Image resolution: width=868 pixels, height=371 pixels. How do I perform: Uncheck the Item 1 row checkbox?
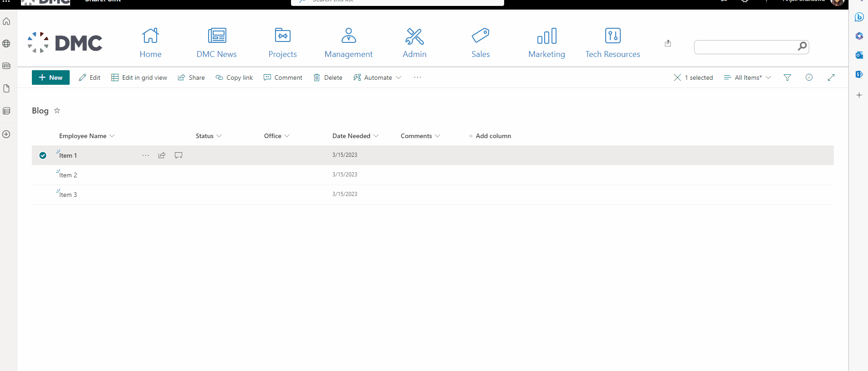point(43,155)
